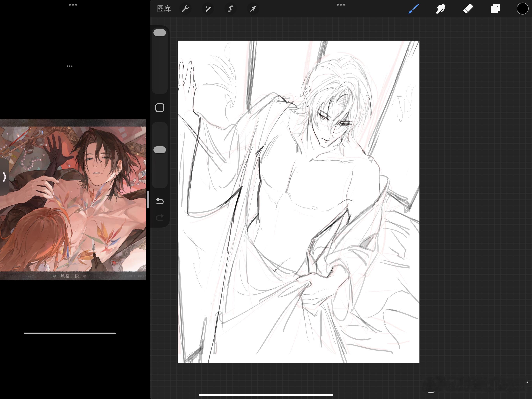This screenshot has height=399, width=532.
Task: Select the Smudge tool
Action: [441, 9]
